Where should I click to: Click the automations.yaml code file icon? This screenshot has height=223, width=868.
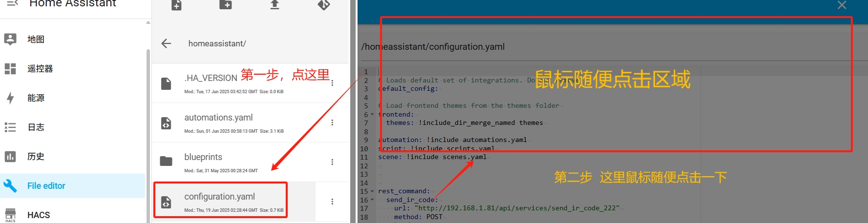pos(166,123)
